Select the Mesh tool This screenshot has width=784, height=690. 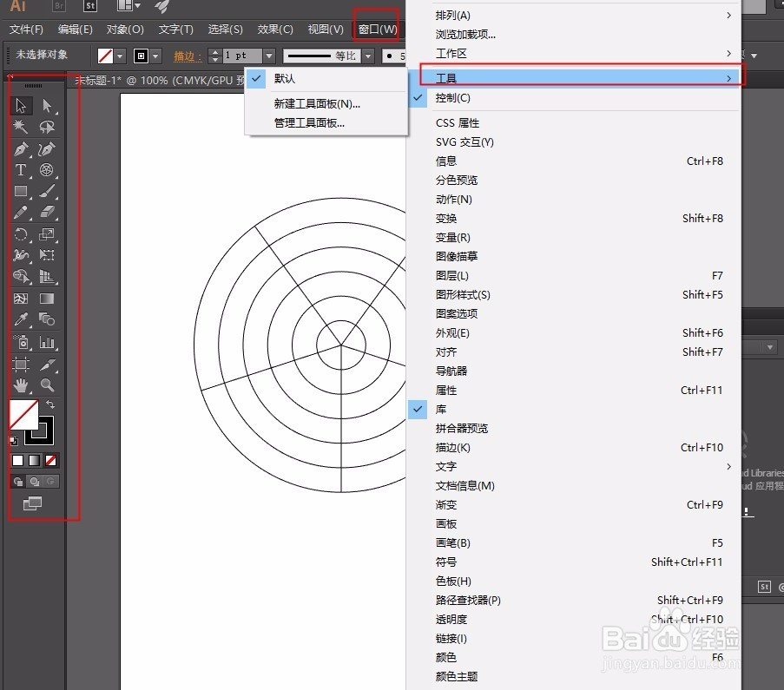(21, 299)
